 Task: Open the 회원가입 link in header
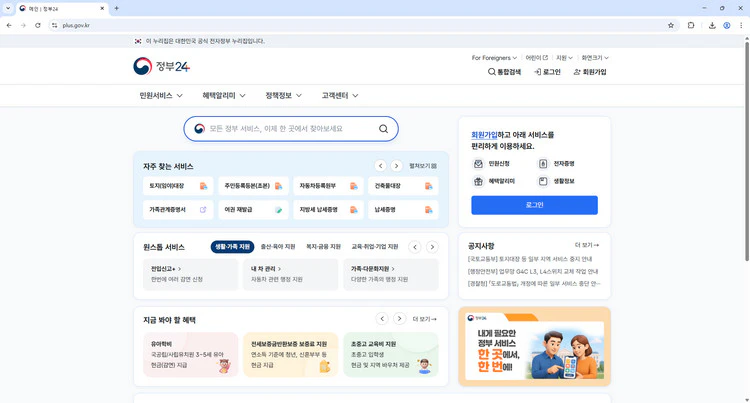[590, 72]
